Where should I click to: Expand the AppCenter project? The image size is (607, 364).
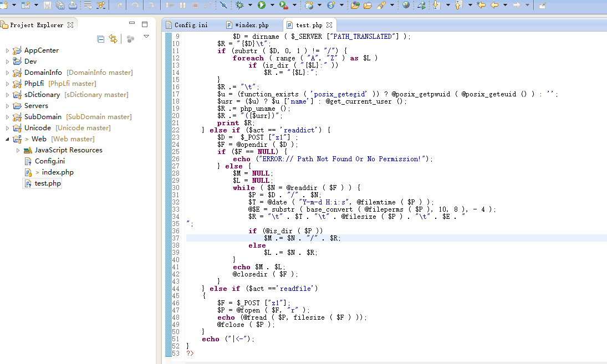pos(7,50)
